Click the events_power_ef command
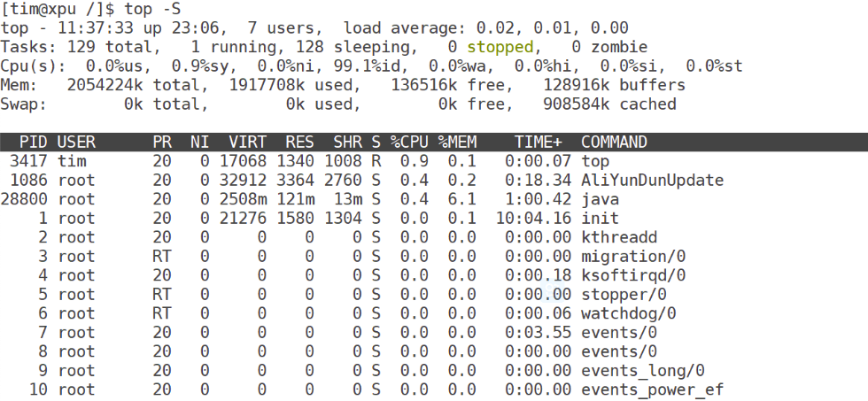 [652, 389]
